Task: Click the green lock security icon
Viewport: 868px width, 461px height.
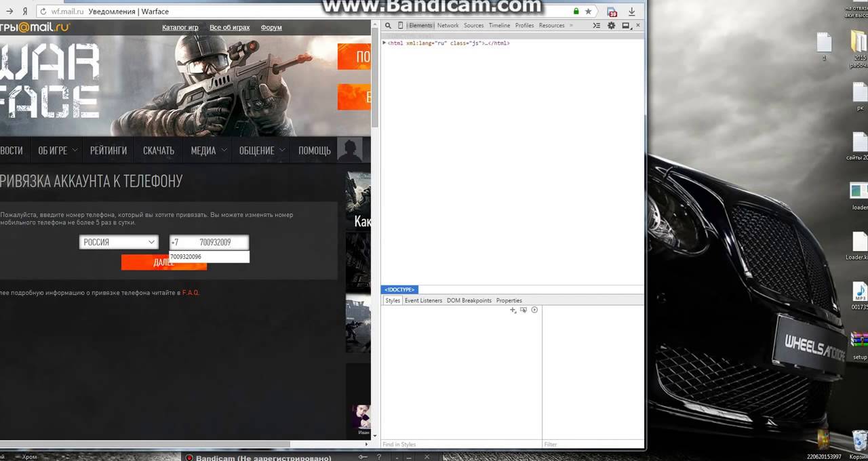Action: [576, 12]
